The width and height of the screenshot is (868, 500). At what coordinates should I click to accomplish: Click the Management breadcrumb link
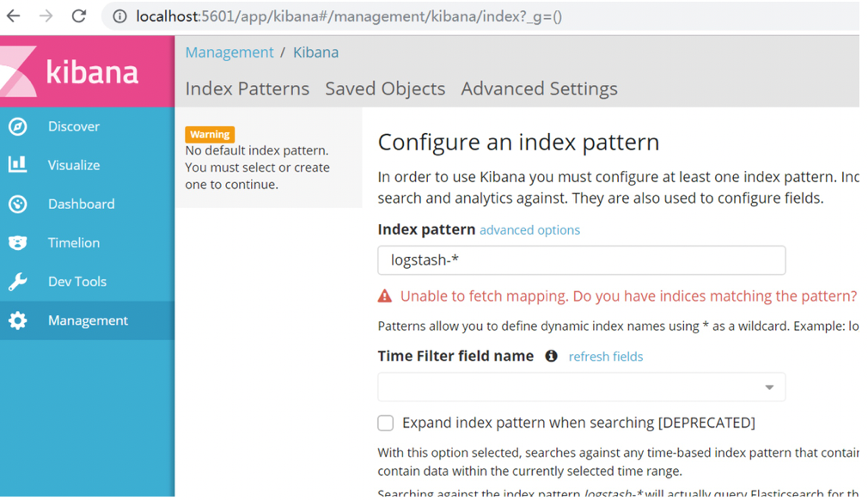(x=229, y=52)
